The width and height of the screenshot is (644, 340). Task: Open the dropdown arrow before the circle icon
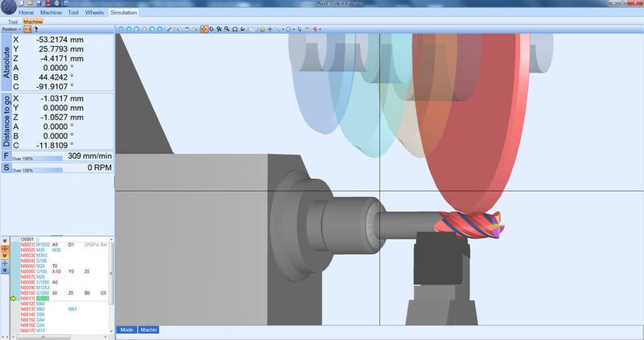click(x=283, y=29)
